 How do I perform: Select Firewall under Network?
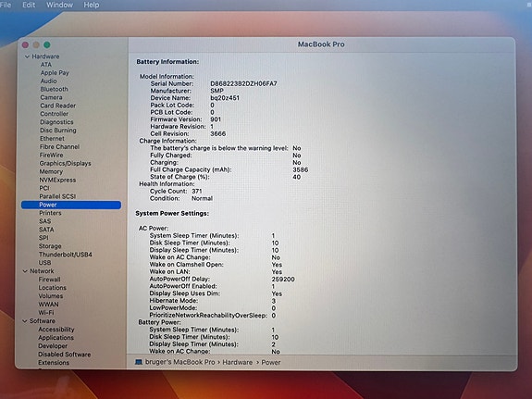pos(49,280)
